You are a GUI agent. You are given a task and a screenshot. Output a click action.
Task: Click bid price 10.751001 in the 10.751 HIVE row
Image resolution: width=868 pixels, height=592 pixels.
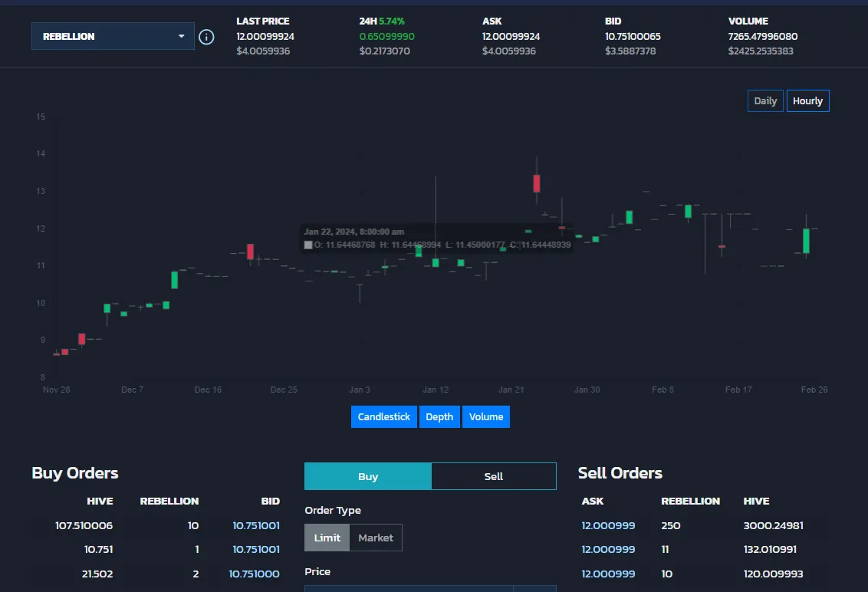coord(256,549)
